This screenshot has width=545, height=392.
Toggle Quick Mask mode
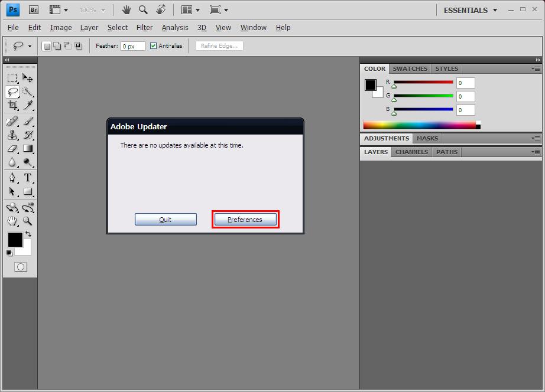pos(21,267)
